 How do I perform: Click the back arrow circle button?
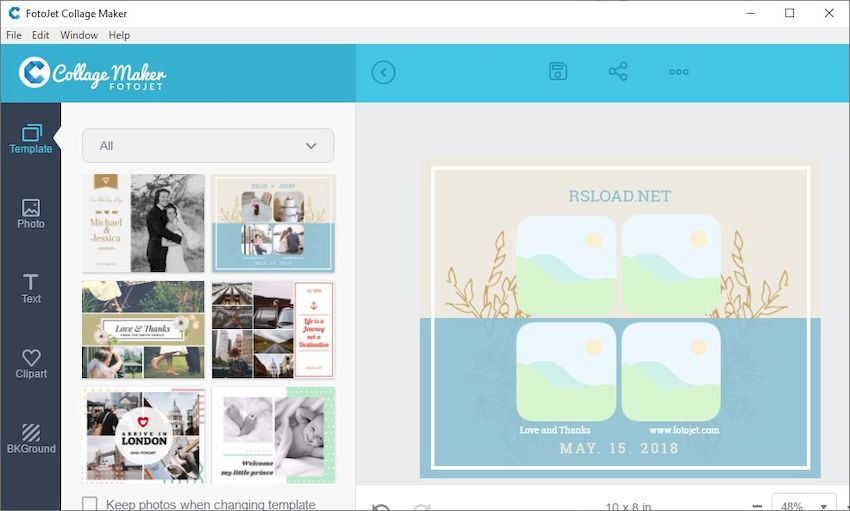[384, 72]
